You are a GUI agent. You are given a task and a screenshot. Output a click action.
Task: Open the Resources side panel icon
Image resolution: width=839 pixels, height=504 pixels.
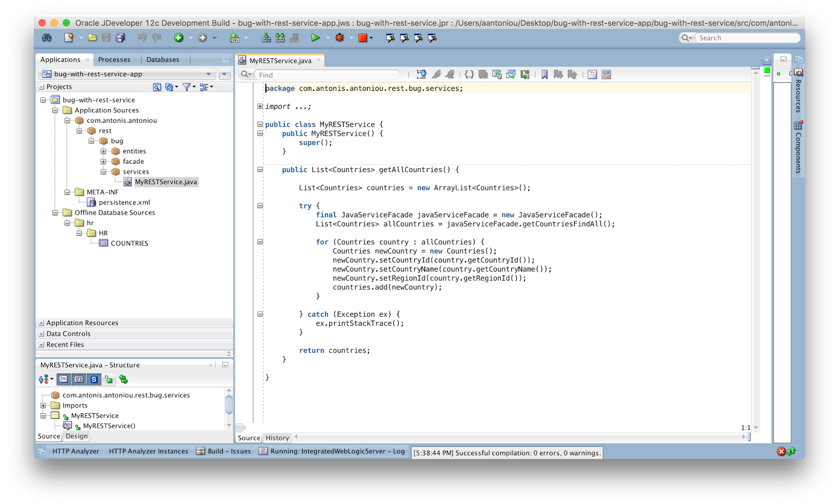799,72
